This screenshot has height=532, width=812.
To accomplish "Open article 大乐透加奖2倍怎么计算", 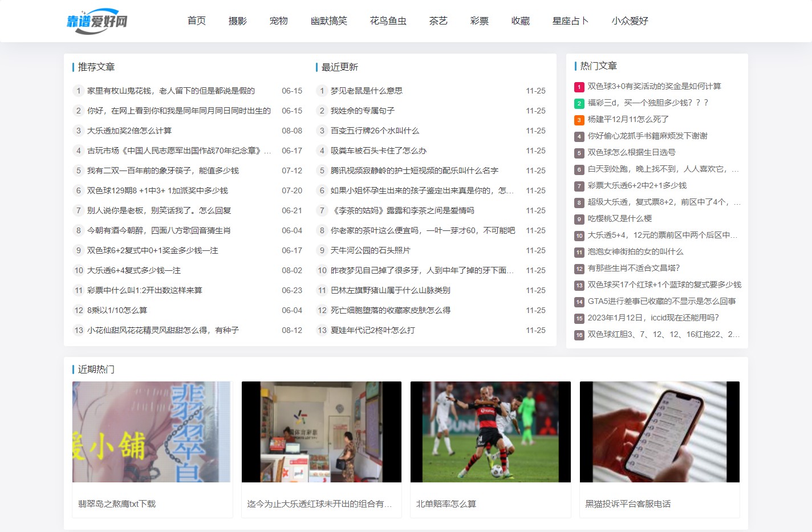I will [129, 131].
